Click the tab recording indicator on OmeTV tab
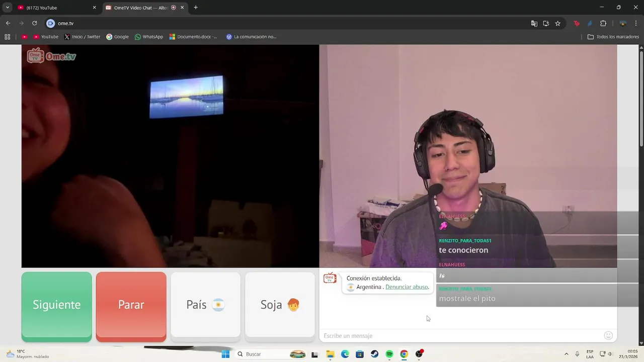The image size is (644, 362). pyautogui.click(x=174, y=8)
